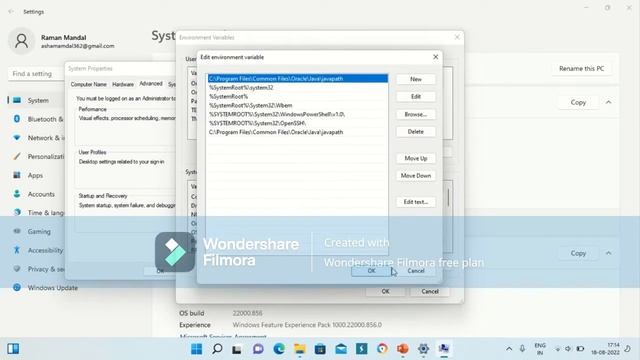Open Accessibility in Settings sidebar
This screenshot has height=360, width=640.
click(x=37, y=250)
